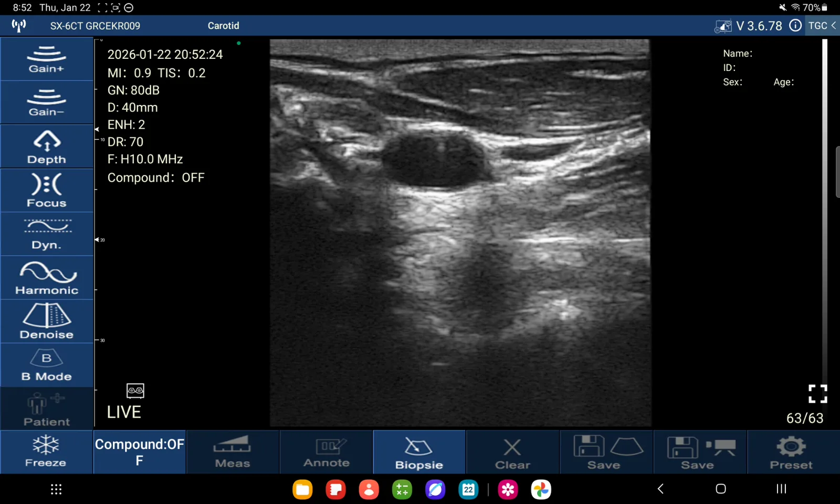The width and height of the screenshot is (840, 504).
Task: Click the ultrasound image area
Action: click(460, 233)
